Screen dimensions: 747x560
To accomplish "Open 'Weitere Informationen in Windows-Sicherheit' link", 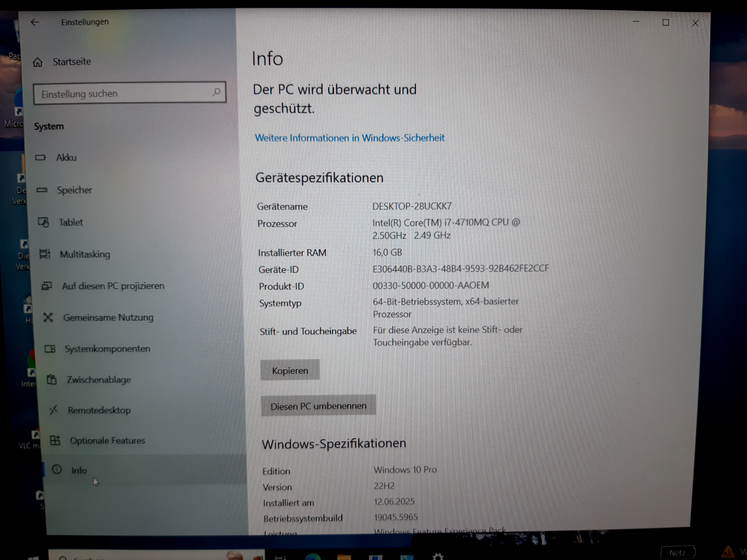I will [350, 138].
